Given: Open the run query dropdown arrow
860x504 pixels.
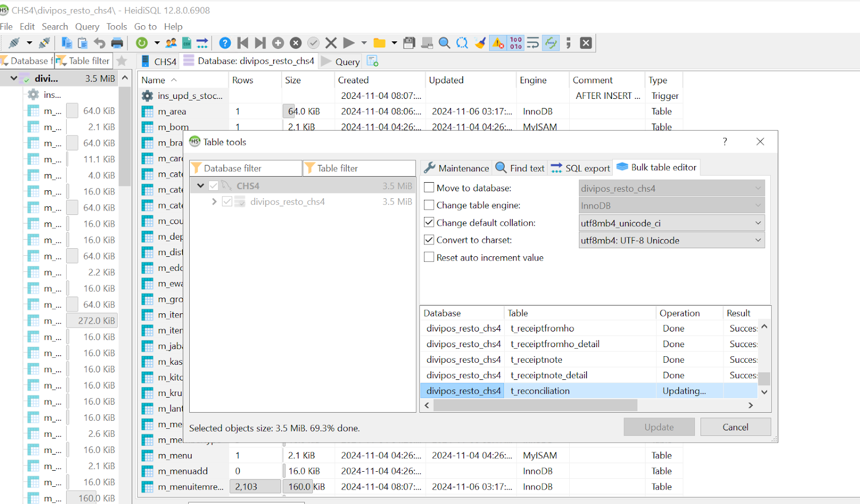Looking at the screenshot, I should (x=364, y=43).
